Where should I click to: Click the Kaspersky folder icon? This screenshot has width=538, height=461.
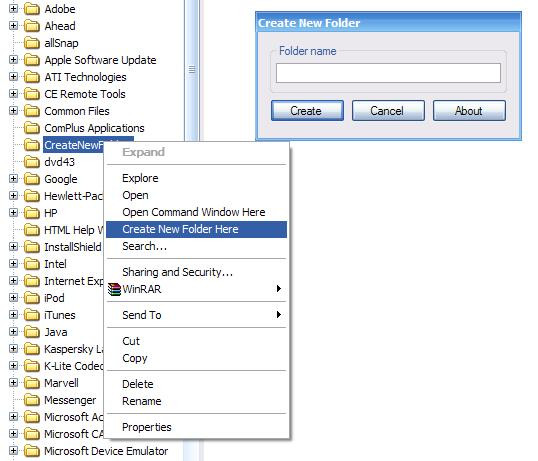[x=32, y=350]
